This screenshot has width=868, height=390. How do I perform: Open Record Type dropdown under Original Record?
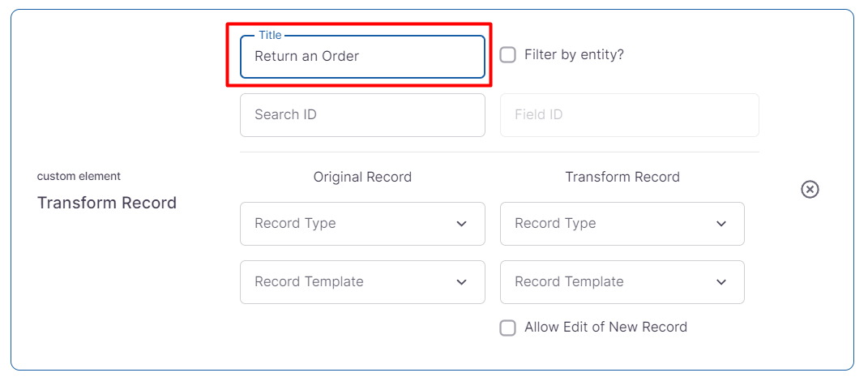pos(348,224)
